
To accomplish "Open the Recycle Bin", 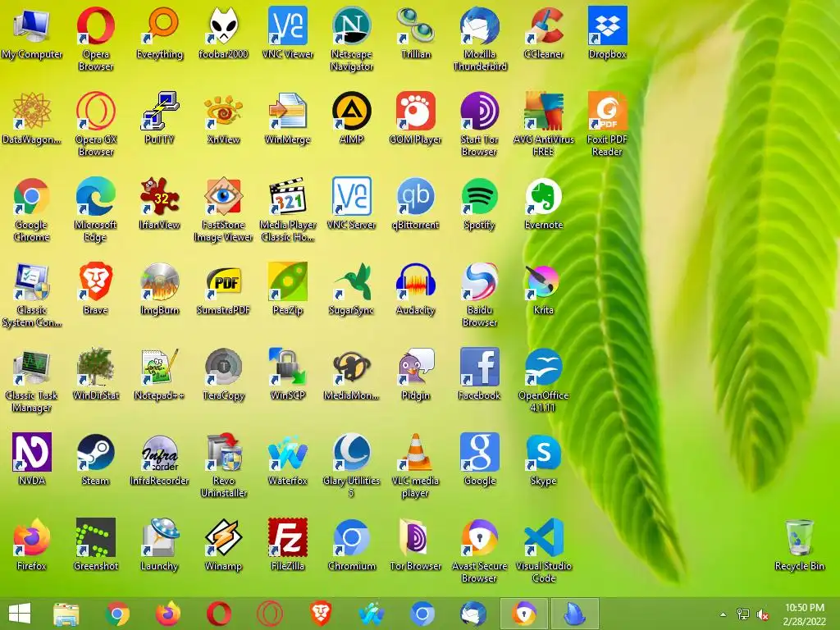I will point(800,545).
